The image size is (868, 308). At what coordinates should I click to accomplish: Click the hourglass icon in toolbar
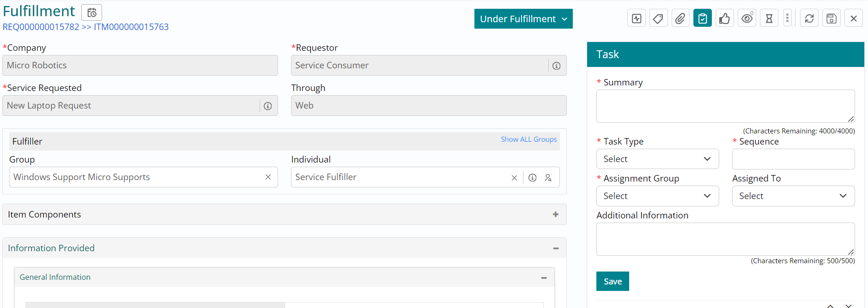click(769, 18)
